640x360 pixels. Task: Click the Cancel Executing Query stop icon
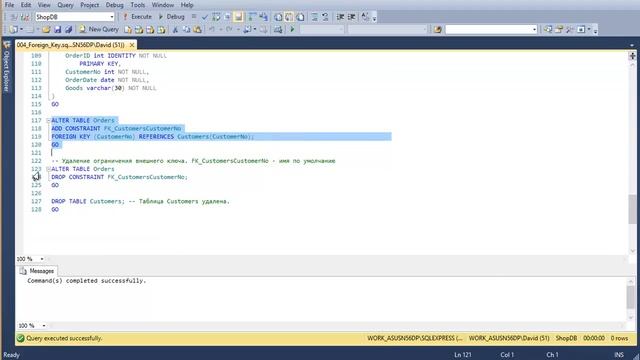coord(194,17)
